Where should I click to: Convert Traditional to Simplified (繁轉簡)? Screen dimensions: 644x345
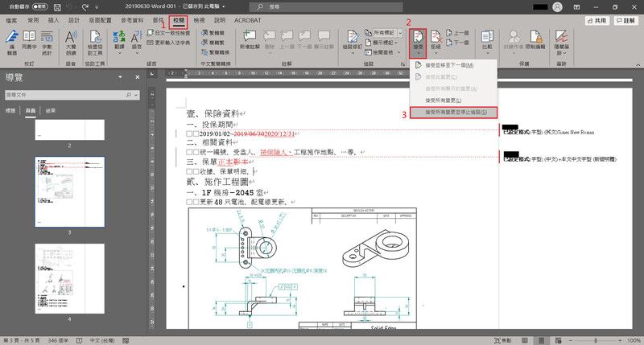[x=213, y=33]
